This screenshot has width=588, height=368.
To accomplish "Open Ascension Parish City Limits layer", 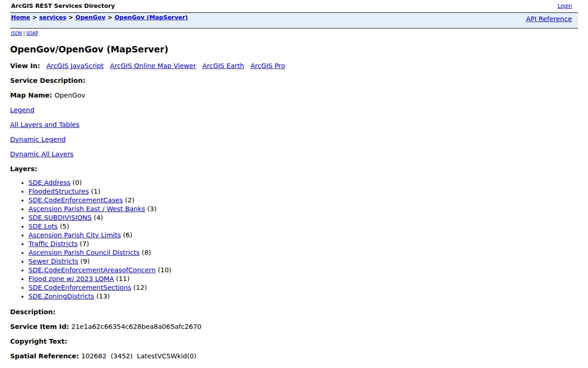I will point(74,235).
